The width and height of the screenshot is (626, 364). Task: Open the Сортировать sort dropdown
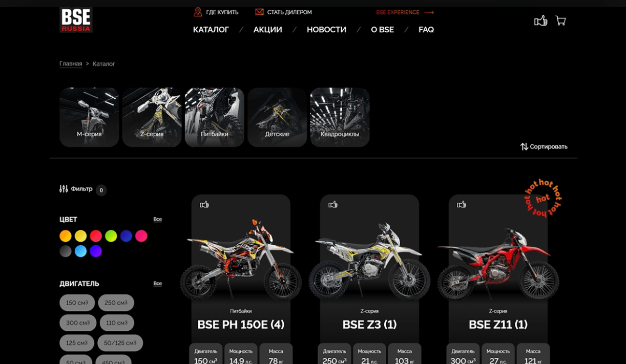[544, 146]
